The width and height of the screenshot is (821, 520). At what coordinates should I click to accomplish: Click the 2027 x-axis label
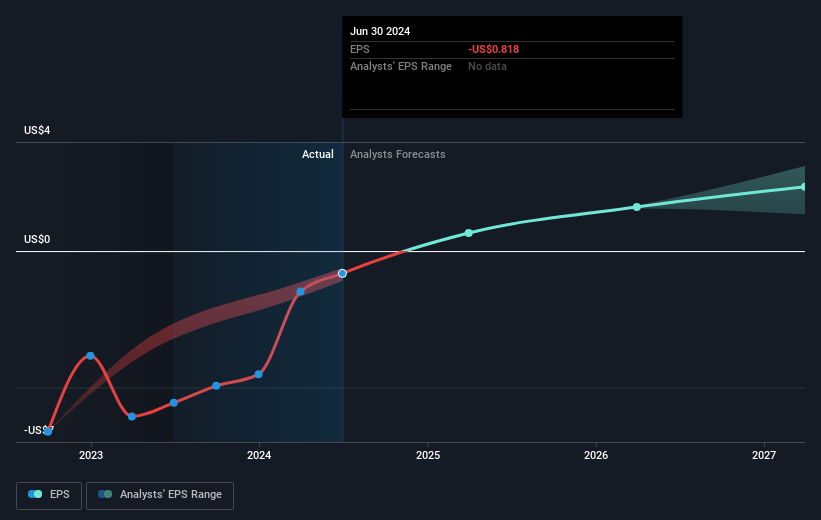click(x=764, y=455)
